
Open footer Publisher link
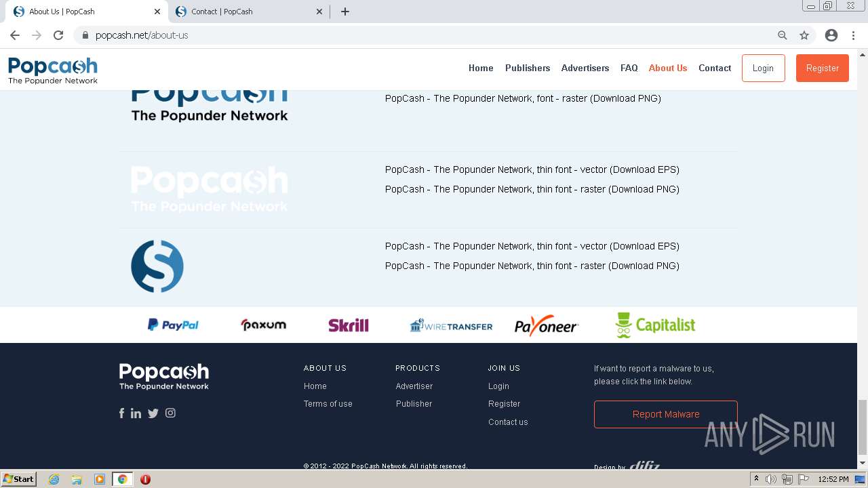(414, 404)
